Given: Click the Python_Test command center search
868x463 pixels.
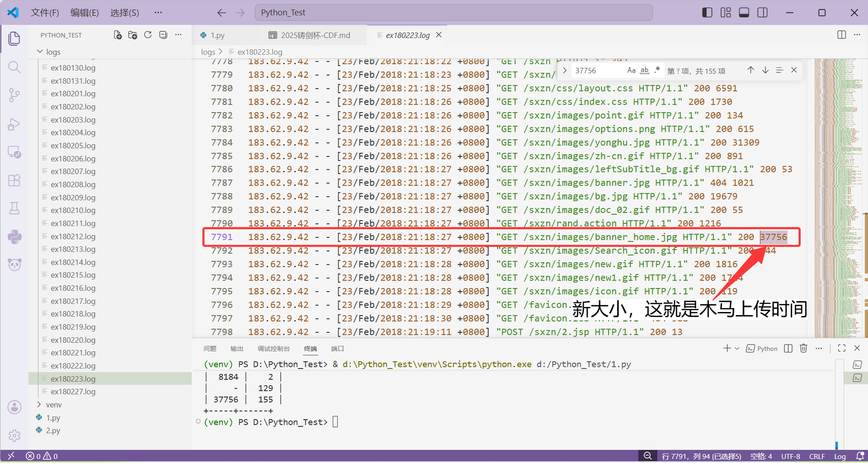Looking at the screenshot, I should (x=453, y=13).
